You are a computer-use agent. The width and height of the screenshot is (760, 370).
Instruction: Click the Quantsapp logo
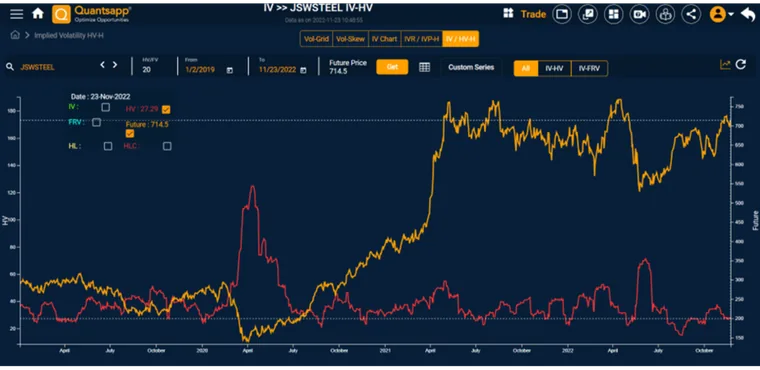(x=92, y=14)
